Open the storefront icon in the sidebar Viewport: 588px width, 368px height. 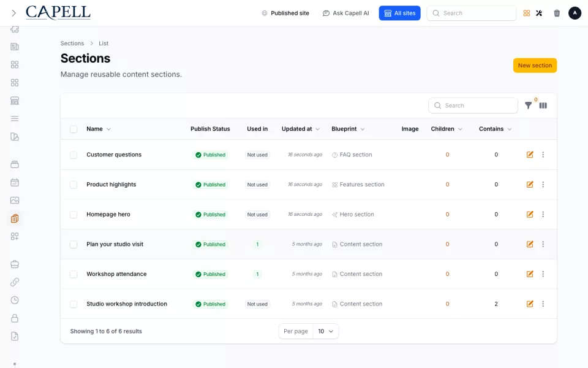coord(15,101)
